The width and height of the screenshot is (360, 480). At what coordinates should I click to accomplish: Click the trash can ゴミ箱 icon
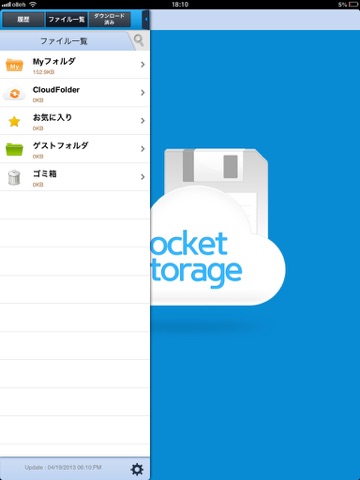click(14, 177)
